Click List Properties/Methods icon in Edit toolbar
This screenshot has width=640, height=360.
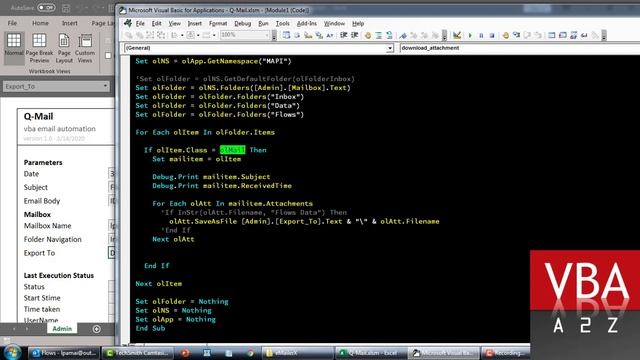point(286,36)
